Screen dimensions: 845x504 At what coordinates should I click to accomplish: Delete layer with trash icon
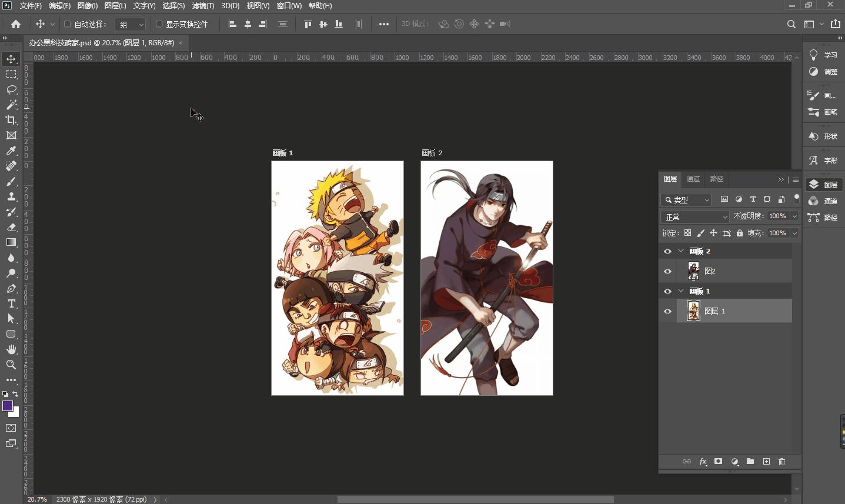pos(781,462)
